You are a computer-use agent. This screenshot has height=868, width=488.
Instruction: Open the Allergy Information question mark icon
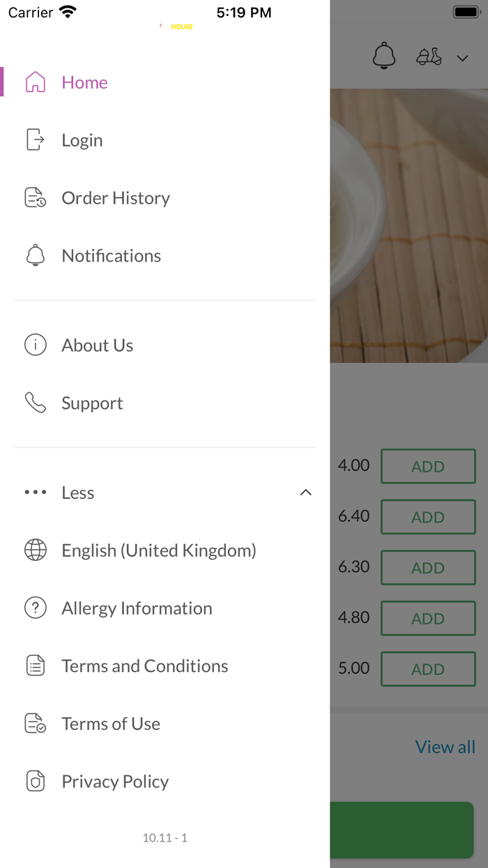click(35, 608)
